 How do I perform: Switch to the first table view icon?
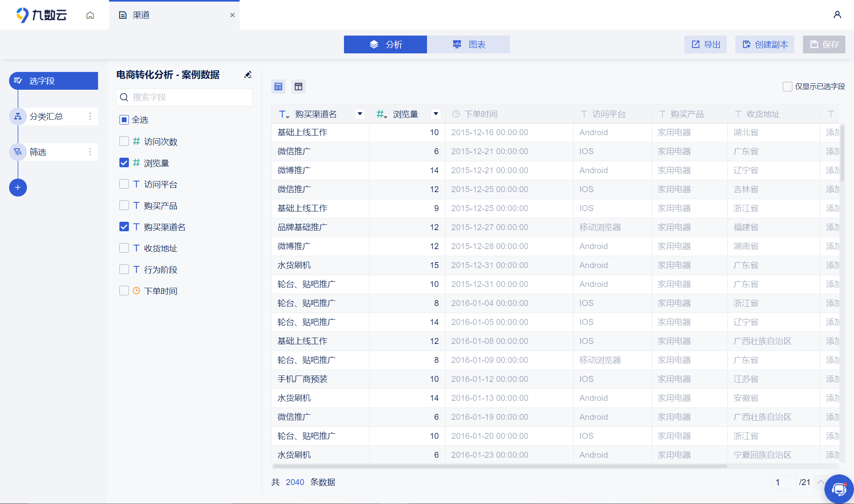tap(278, 87)
